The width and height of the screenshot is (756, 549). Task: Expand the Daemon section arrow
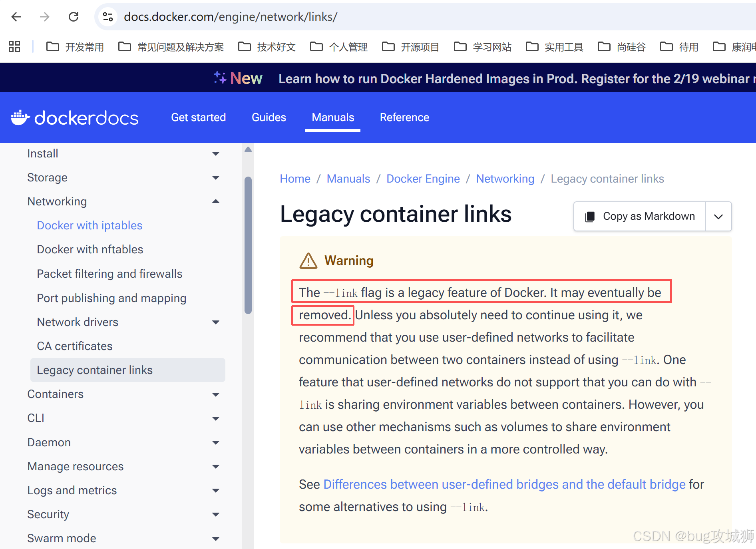point(216,443)
